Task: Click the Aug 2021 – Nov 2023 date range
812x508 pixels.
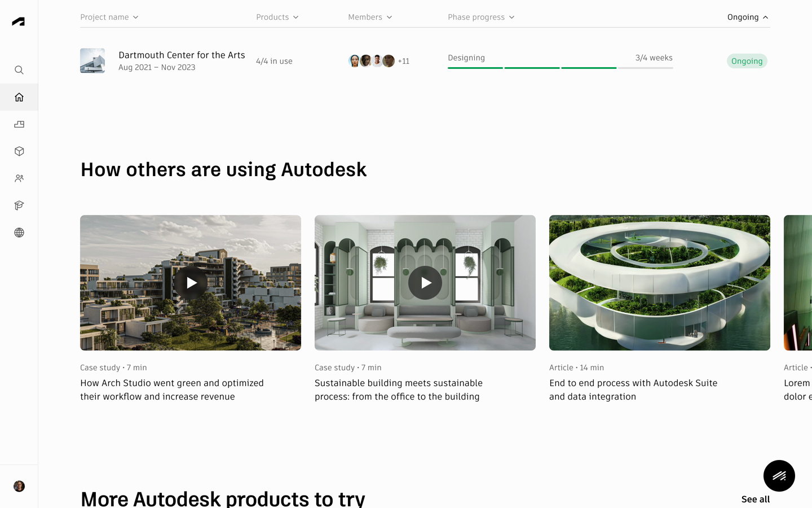Action: pyautogui.click(x=157, y=67)
